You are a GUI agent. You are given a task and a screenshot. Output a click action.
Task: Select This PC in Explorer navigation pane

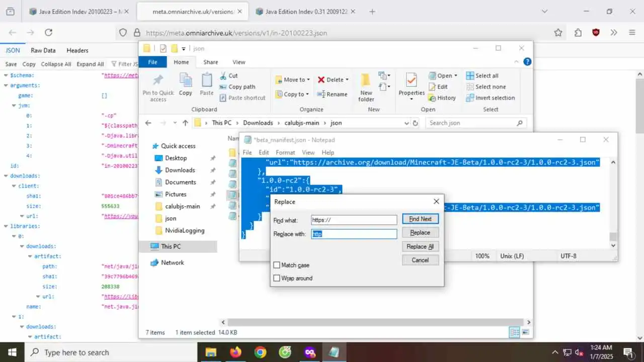pos(171,246)
